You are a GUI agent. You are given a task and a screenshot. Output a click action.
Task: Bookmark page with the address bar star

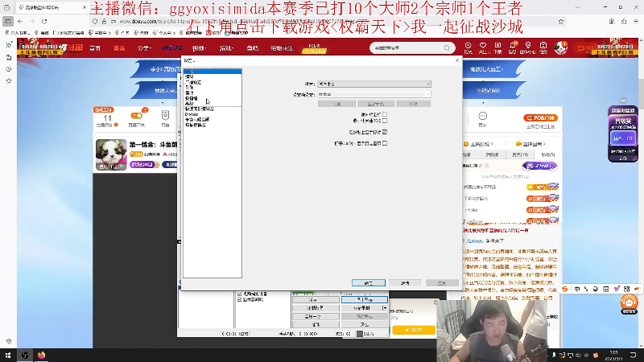[x=561, y=22]
